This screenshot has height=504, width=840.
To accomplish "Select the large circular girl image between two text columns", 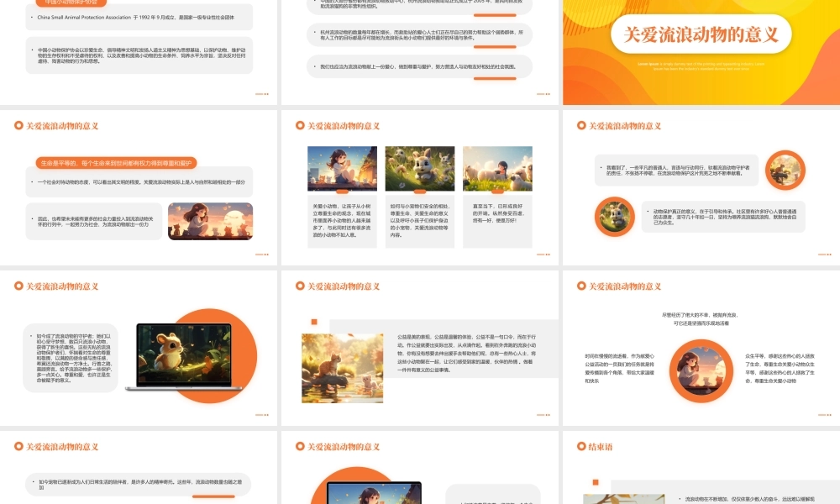I will click(701, 371).
